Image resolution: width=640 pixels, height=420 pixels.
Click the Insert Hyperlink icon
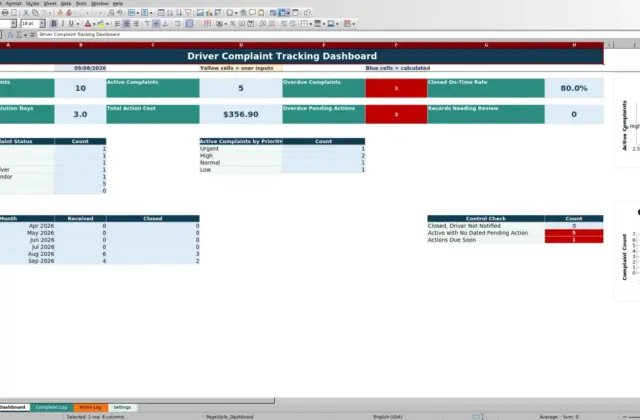[243, 13]
